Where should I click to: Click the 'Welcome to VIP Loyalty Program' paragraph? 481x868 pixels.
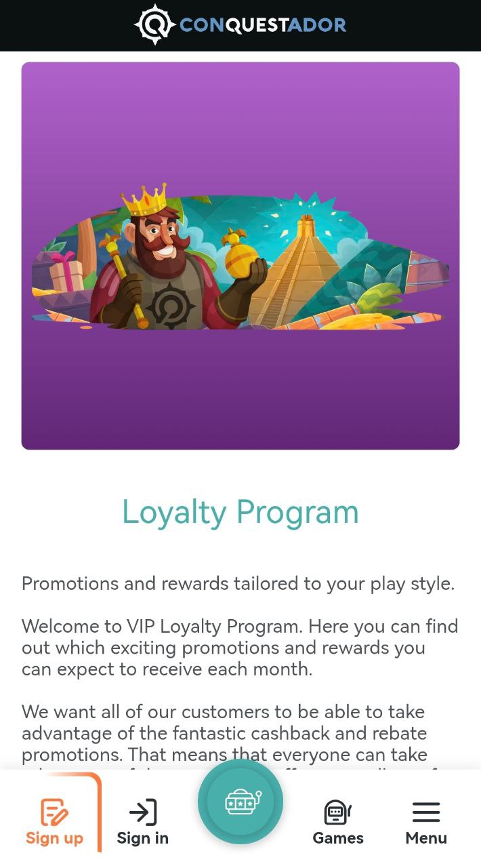point(240,648)
